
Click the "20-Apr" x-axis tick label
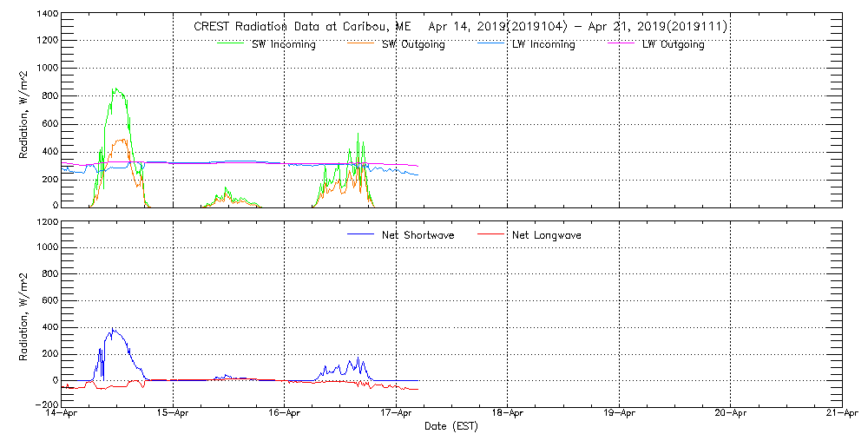point(731,412)
